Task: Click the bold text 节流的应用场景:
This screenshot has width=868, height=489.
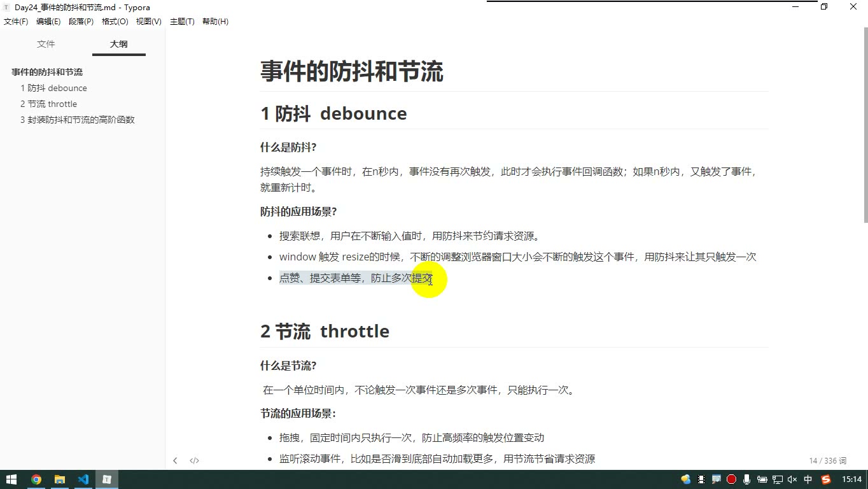Action: [x=298, y=413]
